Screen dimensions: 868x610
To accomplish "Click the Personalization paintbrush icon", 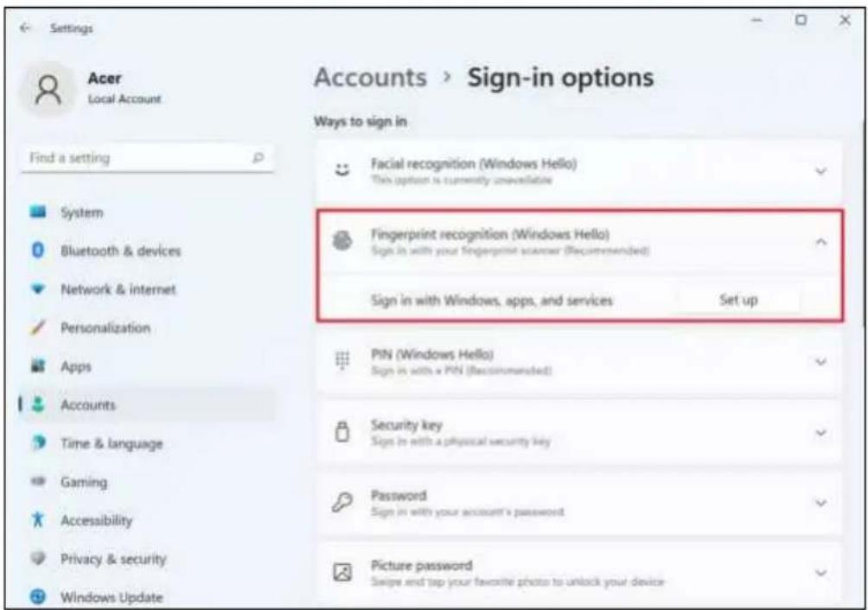I will [38, 327].
